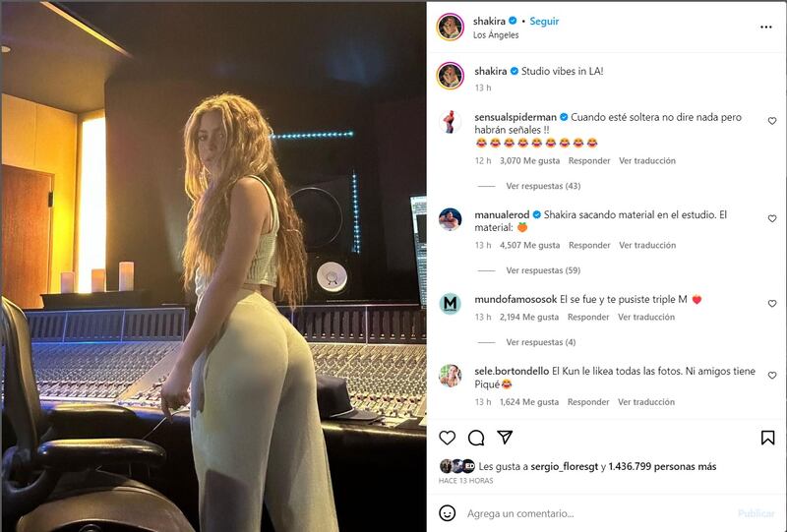Focus the Agrega un comentario field

(597, 513)
